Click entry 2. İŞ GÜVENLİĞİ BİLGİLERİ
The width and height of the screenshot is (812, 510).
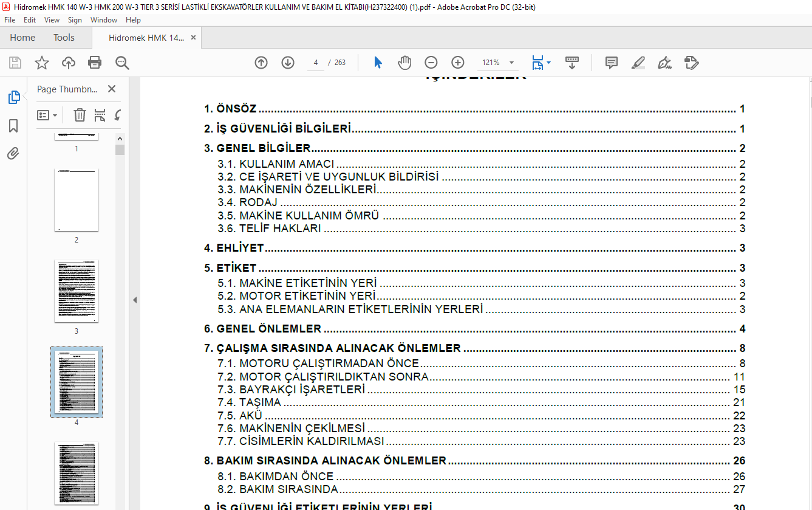click(474, 129)
